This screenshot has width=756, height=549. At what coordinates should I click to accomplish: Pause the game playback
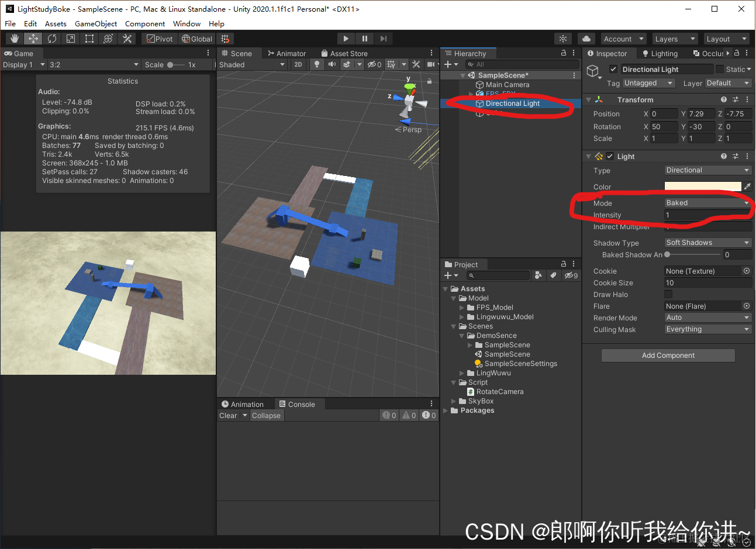[365, 39]
